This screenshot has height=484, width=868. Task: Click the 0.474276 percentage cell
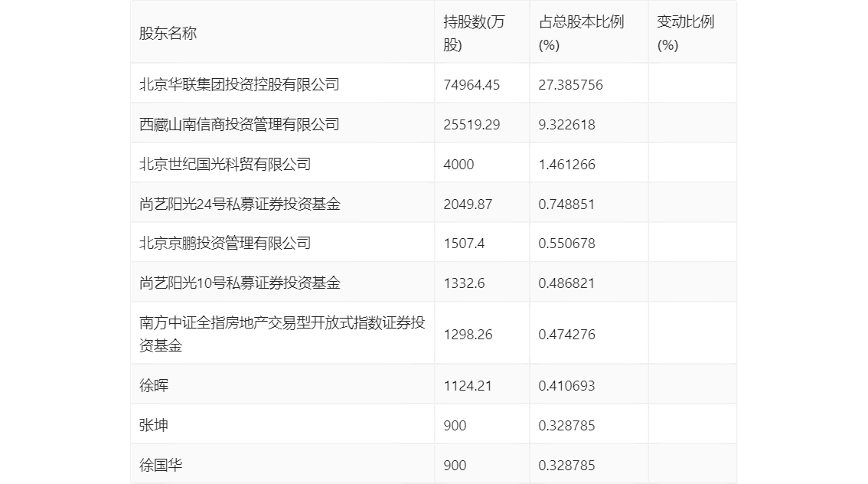coord(567,335)
